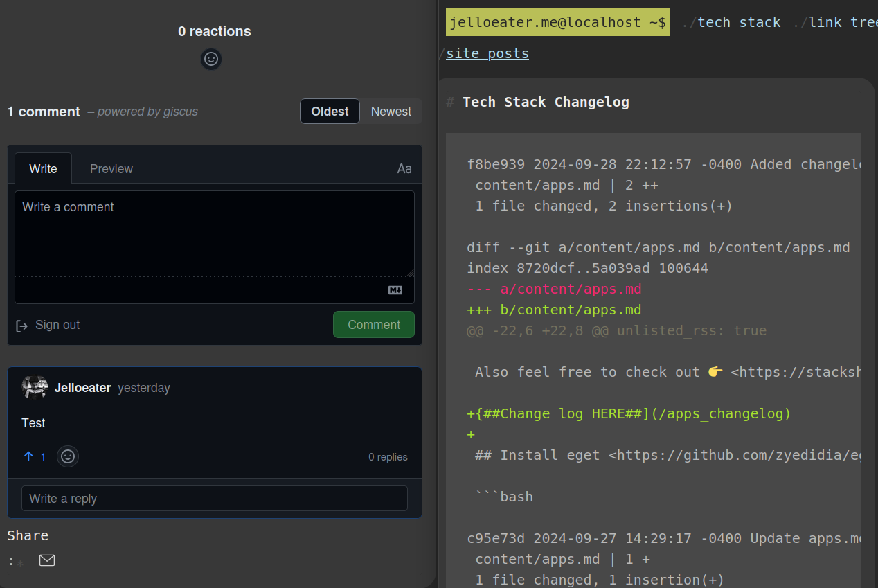Click the red '--- a/content/apps.md' line

coord(554,289)
